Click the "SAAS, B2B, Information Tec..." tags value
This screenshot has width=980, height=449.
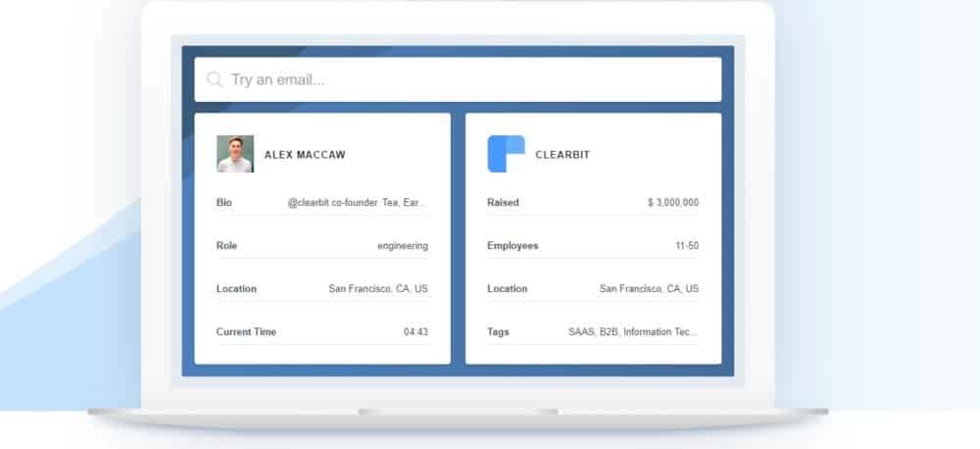[x=633, y=332]
